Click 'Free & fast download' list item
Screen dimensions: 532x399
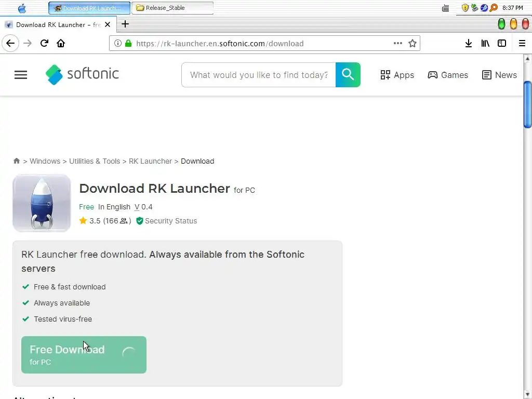click(70, 287)
